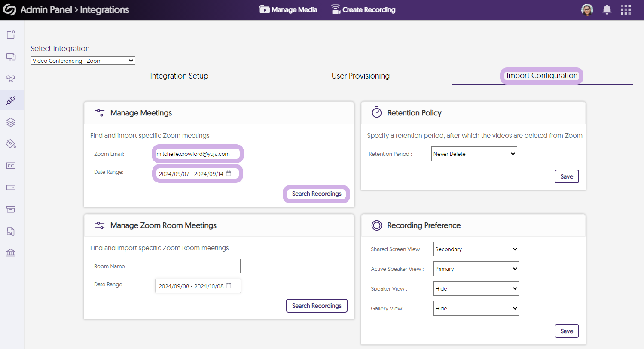Open the stacked layers sidebar icon
The height and width of the screenshot is (349, 644).
[x=11, y=122]
